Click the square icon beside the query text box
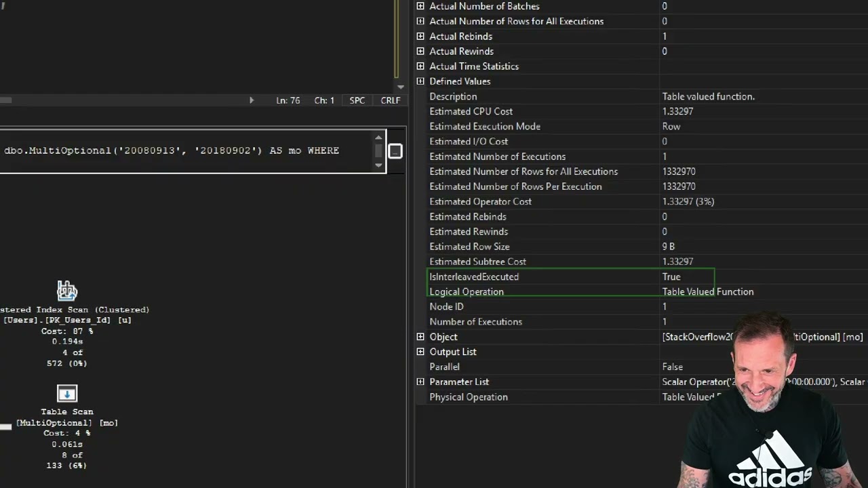This screenshot has height=488, width=868. coord(395,151)
